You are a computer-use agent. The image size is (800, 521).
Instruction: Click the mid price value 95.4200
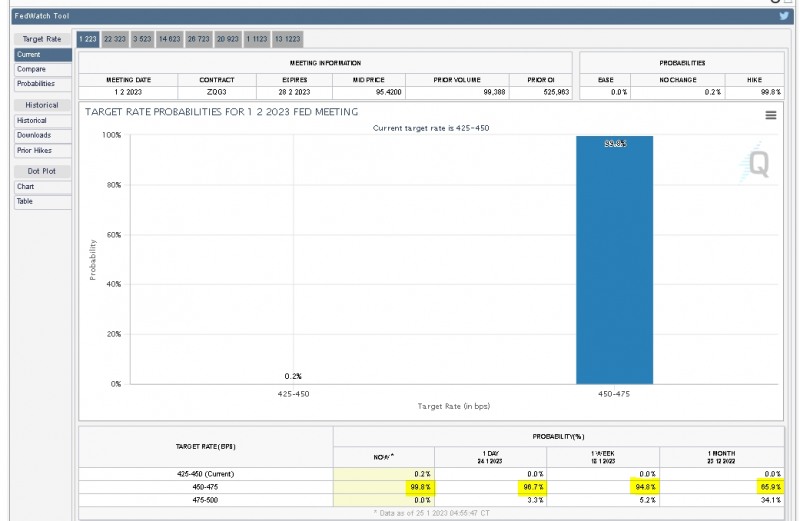pos(389,92)
